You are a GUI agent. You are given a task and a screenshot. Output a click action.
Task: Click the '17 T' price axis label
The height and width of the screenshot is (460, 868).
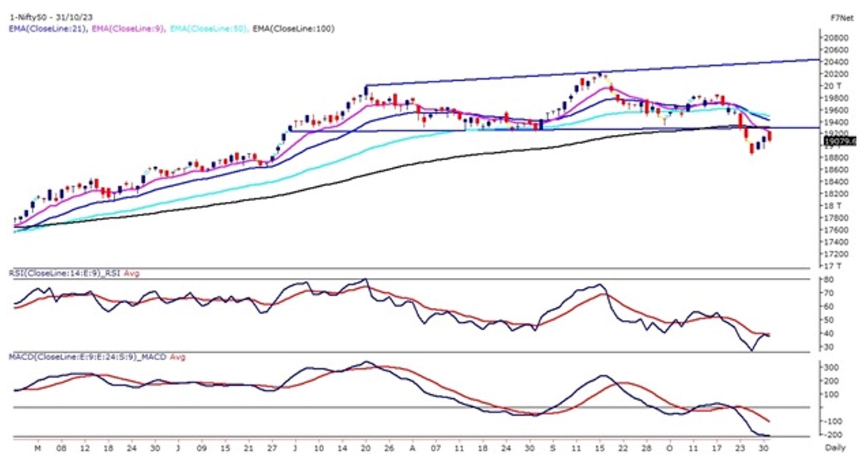834,266
